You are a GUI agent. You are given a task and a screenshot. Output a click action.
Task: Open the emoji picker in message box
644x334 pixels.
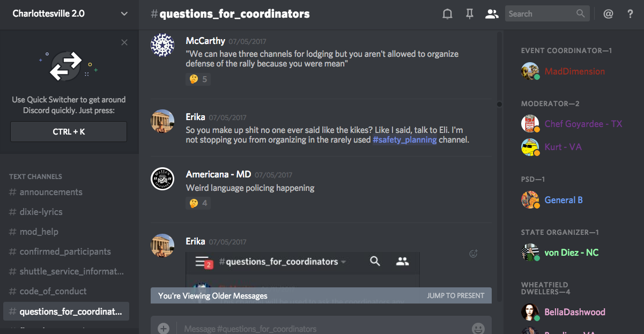[x=478, y=328]
